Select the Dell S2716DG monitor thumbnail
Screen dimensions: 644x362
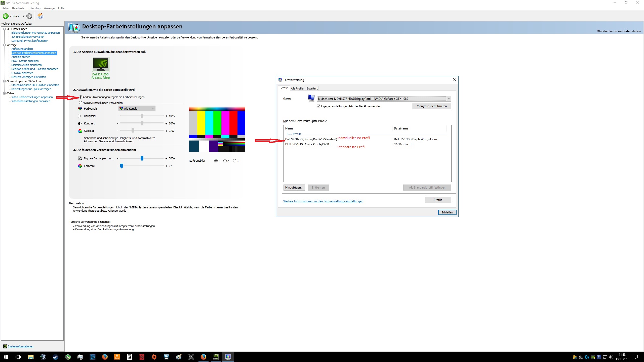pyautogui.click(x=101, y=64)
